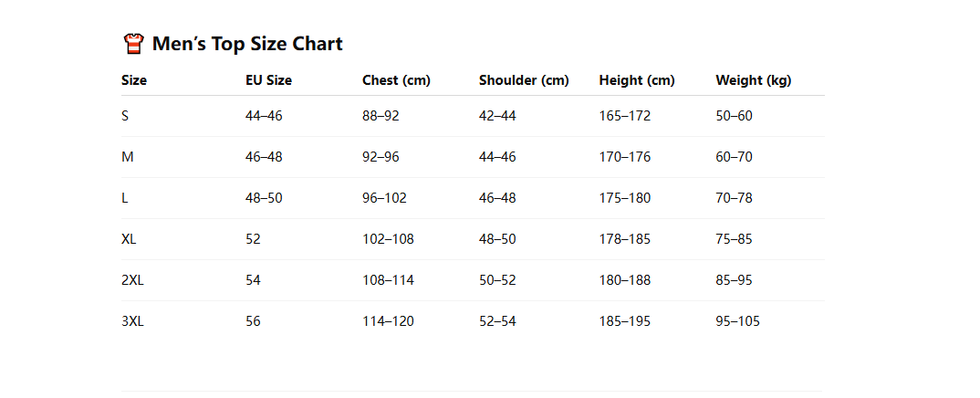This screenshot has width=980, height=398.
Task: Click the Height (cm) column header
Action: 637,80
